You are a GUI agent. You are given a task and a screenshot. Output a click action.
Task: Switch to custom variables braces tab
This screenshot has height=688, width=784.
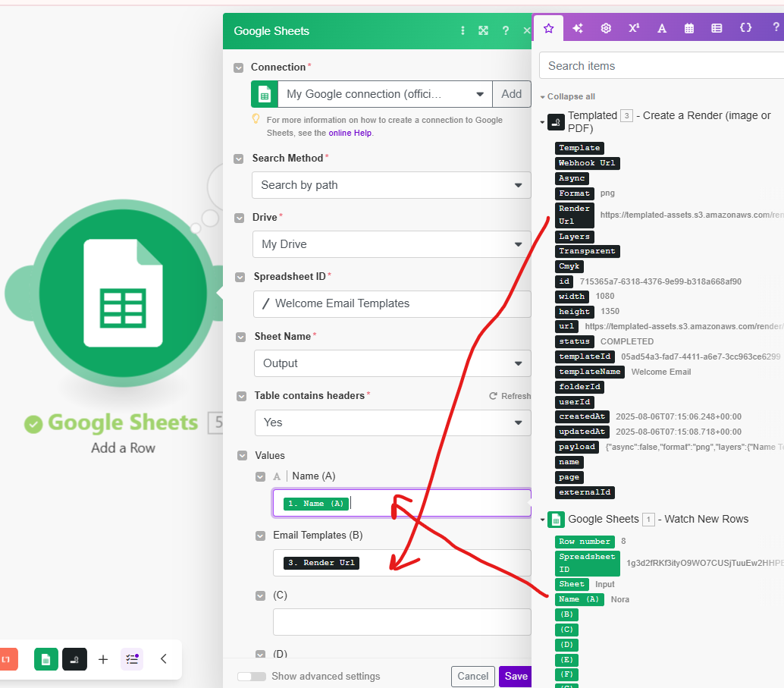[745, 28]
